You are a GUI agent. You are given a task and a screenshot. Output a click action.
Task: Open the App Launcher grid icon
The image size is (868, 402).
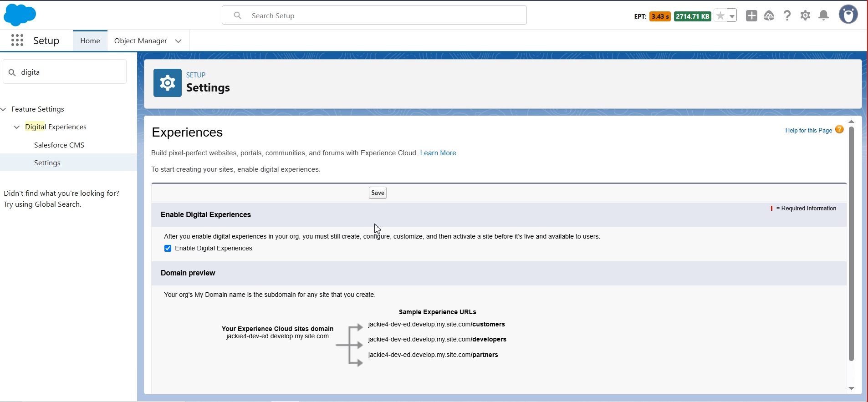coord(17,41)
